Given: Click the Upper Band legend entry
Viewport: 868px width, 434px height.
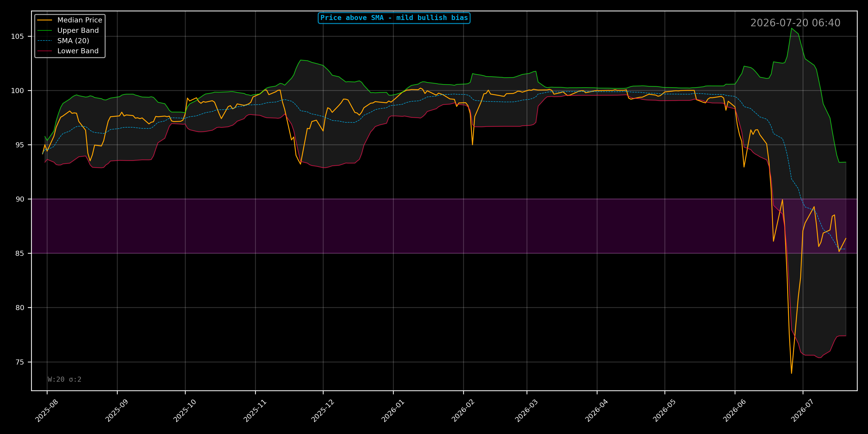Looking at the screenshot, I should 68,30.
